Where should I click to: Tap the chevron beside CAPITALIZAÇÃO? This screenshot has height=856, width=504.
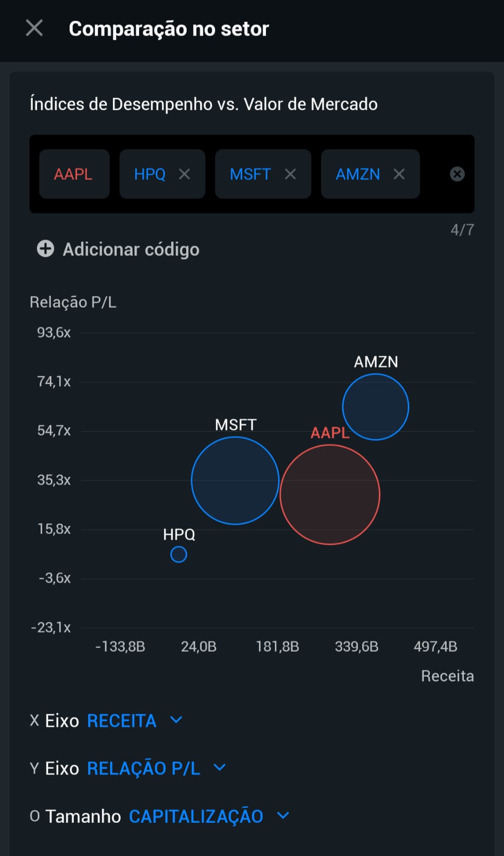(283, 815)
